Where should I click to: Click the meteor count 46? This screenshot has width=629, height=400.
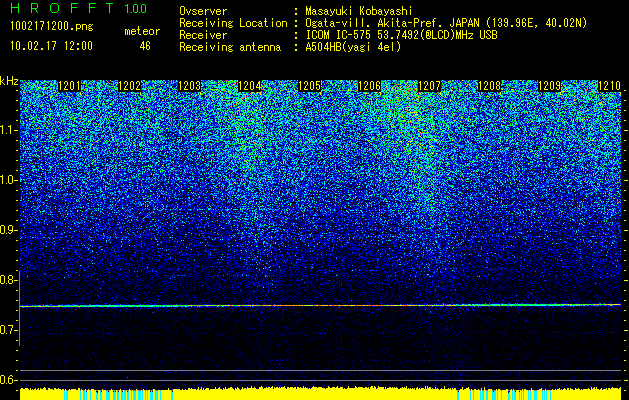tap(145, 46)
